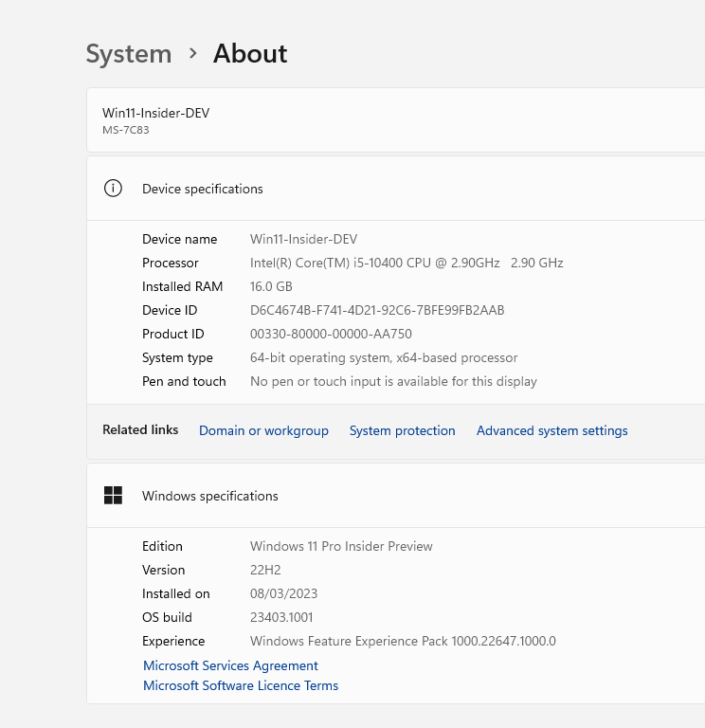Click the About page title
Viewport: 705px width, 728px height.
(x=250, y=53)
